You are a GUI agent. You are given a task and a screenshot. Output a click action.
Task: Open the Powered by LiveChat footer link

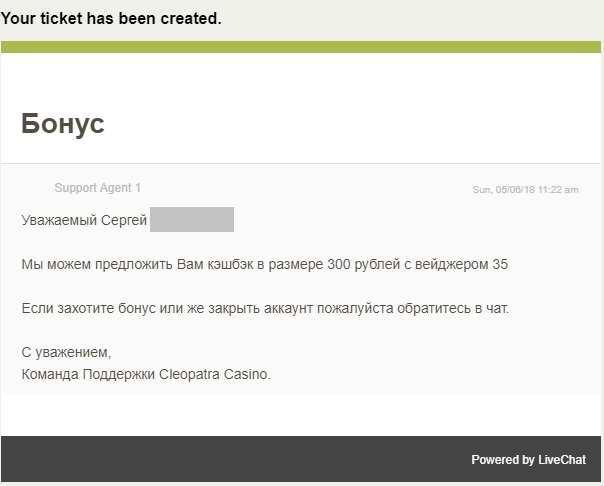[x=528, y=460]
